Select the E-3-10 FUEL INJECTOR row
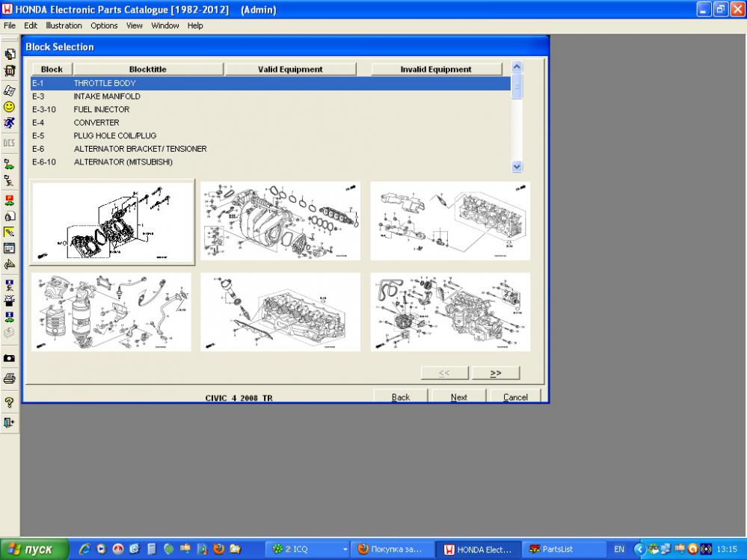The height and width of the screenshot is (560, 747). click(x=271, y=109)
